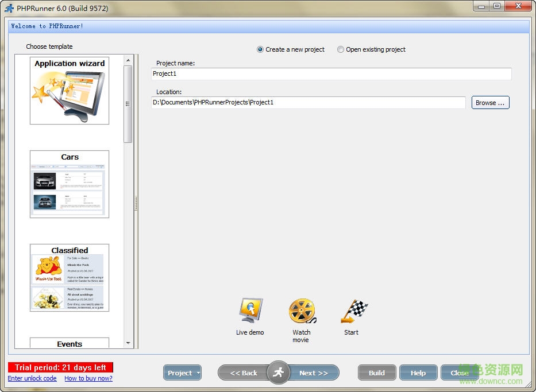
Task: Click the Trial period: 21 days left banner
Action: pyautogui.click(x=60, y=367)
